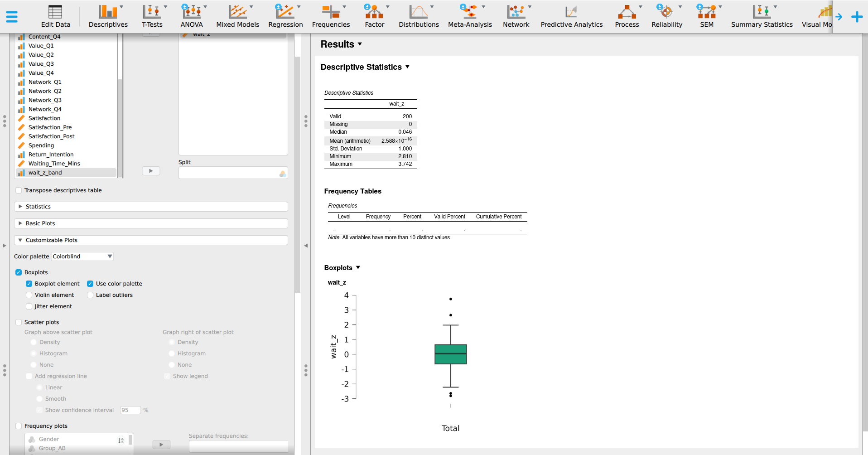
Task: Open the Descriptives module
Action: 108,16
